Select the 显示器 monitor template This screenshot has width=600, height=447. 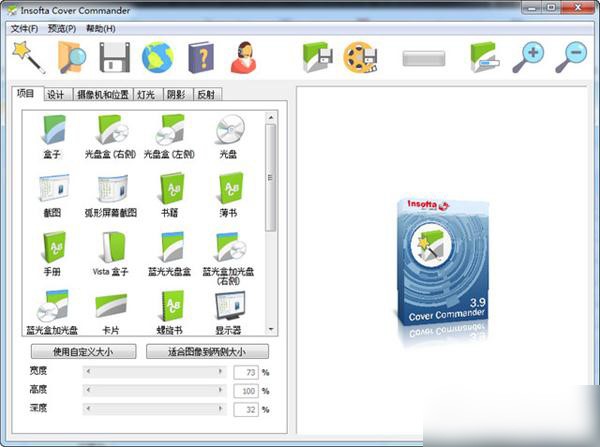coord(228,313)
